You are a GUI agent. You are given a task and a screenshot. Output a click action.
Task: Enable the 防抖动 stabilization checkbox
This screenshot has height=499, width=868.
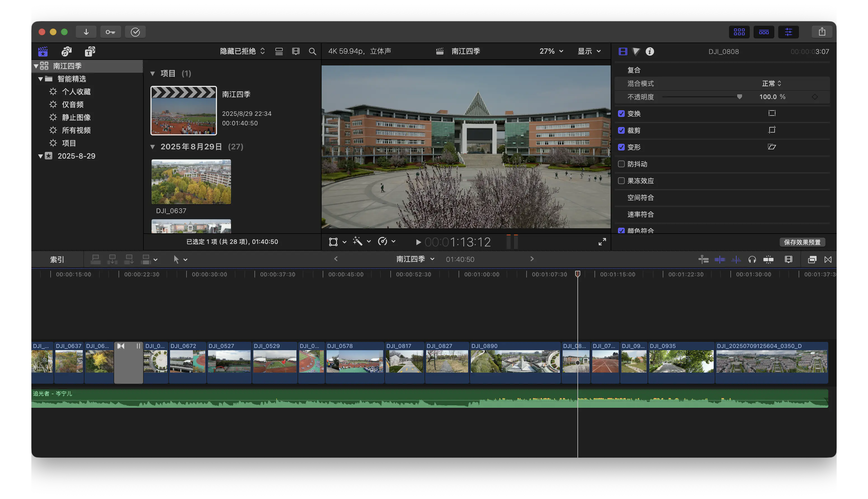coord(621,164)
